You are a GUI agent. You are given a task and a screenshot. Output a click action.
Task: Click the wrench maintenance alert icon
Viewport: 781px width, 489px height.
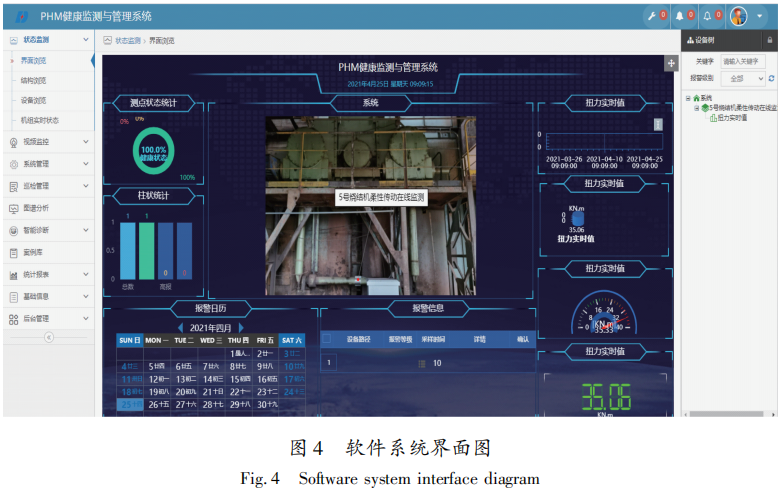tap(652, 16)
